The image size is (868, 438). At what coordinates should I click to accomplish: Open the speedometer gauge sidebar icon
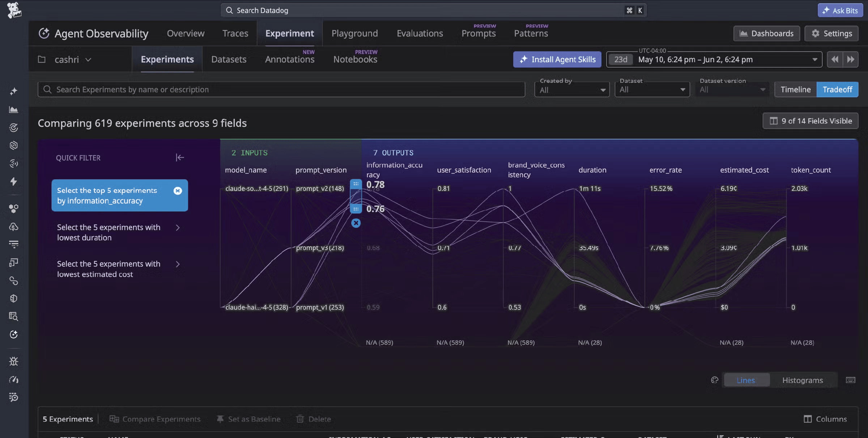click(14, 379)
